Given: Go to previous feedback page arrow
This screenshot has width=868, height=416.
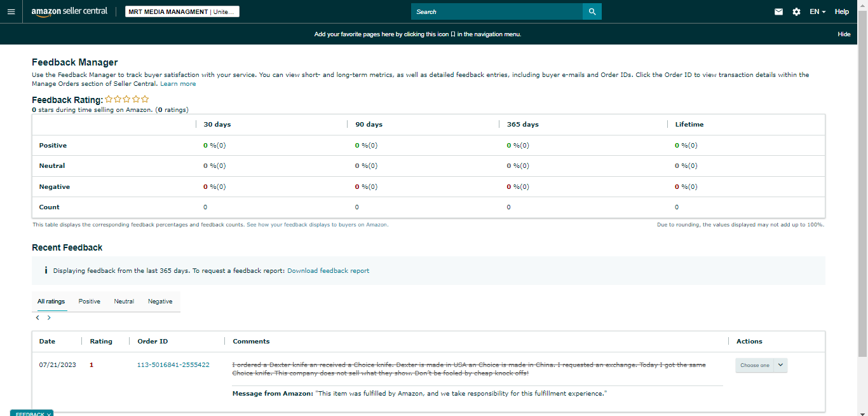Looking at the screenshot, I should tap(37, 317).
